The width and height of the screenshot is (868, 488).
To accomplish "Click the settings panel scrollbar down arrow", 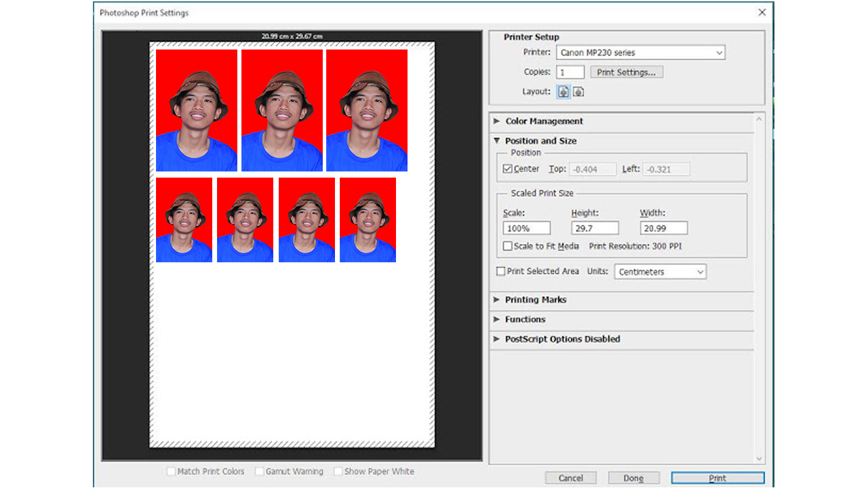I will click(x=759, y=459).
